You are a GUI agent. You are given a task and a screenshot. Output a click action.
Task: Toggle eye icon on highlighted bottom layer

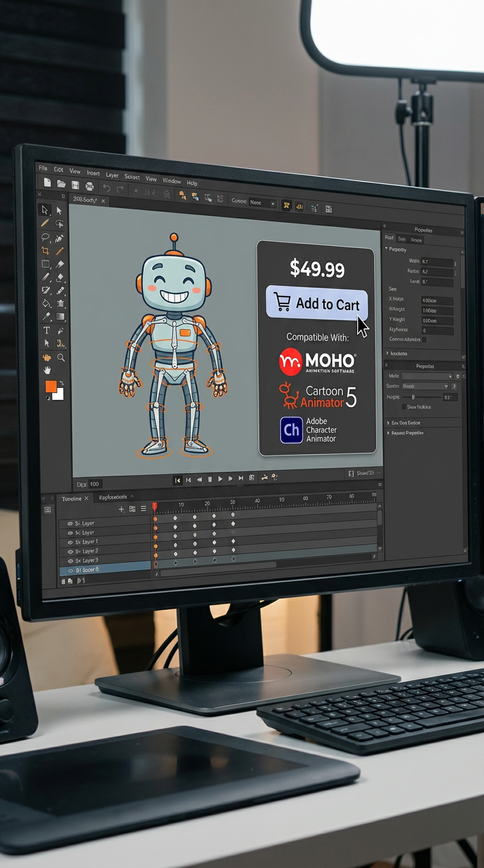pos(70,570)
